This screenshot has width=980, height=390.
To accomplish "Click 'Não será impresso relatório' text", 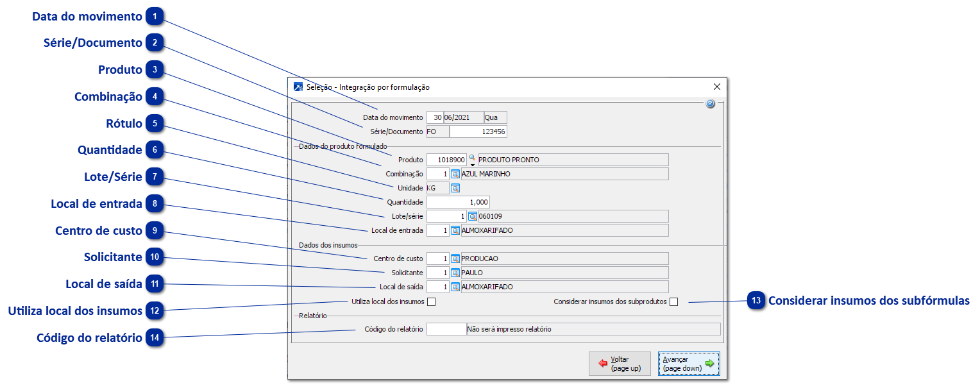I will coord(509,329).
